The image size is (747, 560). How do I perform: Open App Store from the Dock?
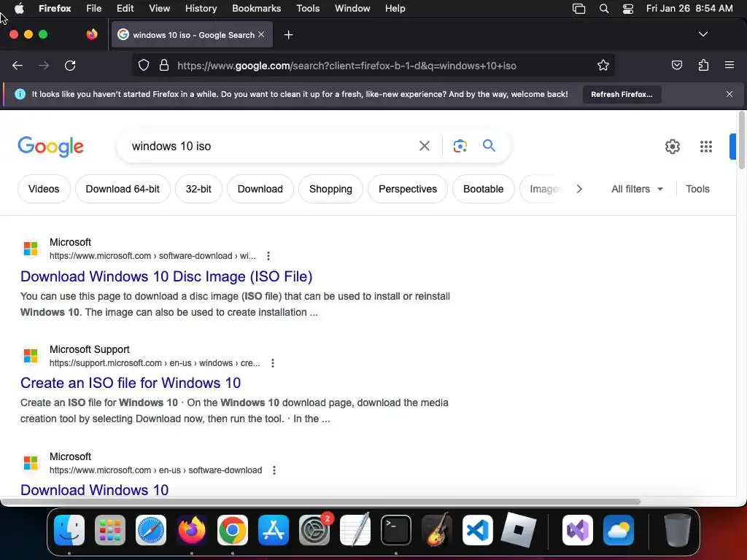274,530
